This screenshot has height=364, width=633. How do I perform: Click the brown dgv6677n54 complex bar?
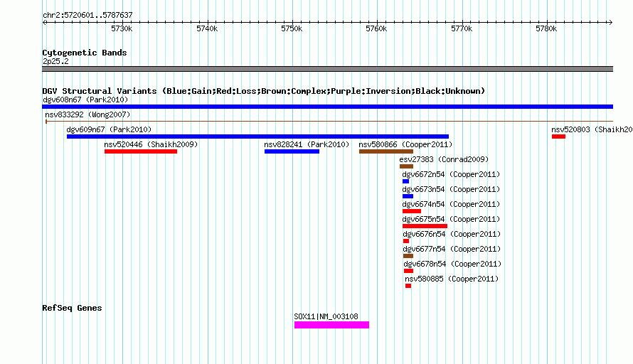coord(408,256)
